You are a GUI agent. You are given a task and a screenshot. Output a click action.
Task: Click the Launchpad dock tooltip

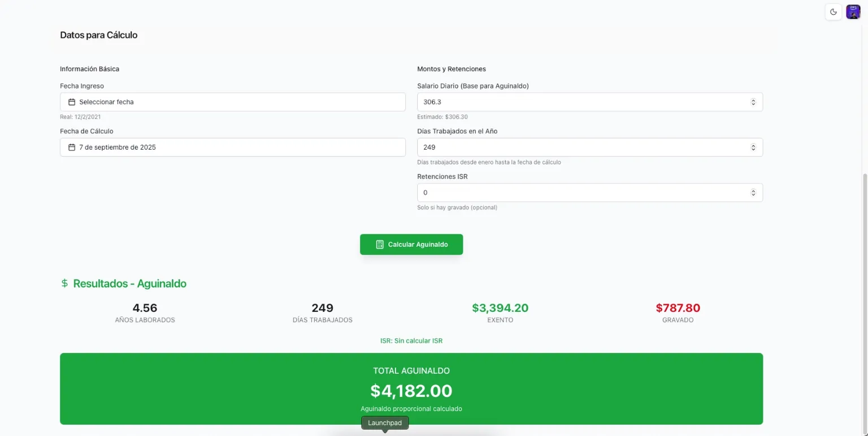tap(385, 423)
